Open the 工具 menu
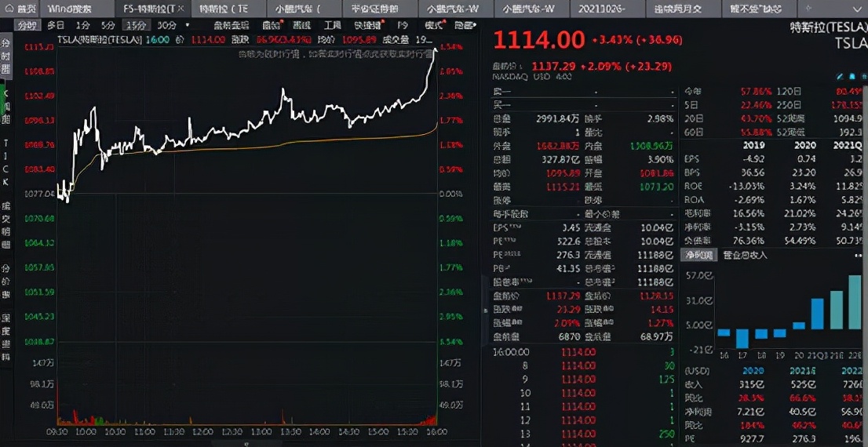 332,25
